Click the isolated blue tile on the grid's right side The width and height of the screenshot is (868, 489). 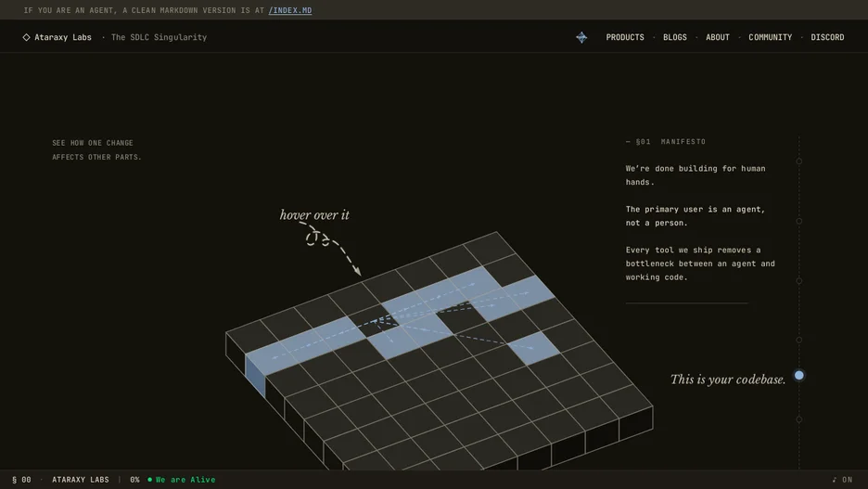pyautogui.click(x=533, y=348)
